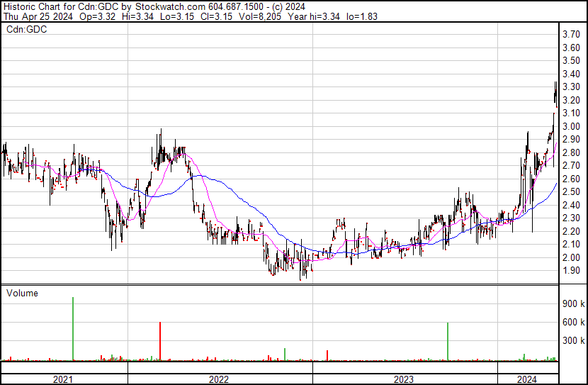The height and width of the screenshot is (385, 588).
Task: Select the 2021 year label on the timeline
Action: tap(64, 379)
